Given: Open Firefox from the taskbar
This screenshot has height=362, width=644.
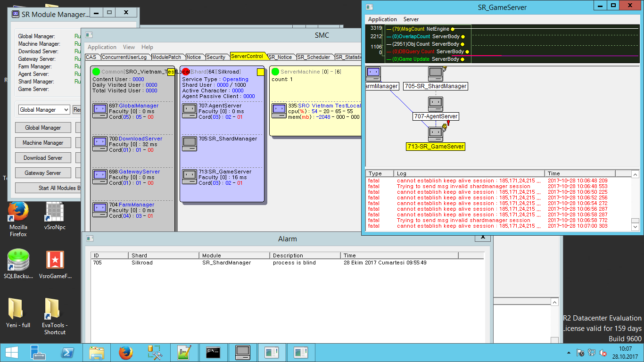Looking at the screenshot, I should tap(125, 353).
